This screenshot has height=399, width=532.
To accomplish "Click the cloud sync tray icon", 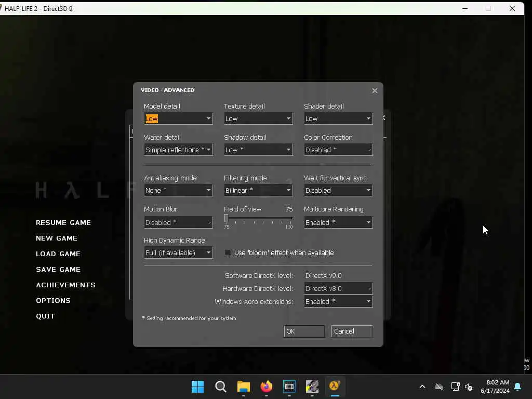I will click(439, 387).
